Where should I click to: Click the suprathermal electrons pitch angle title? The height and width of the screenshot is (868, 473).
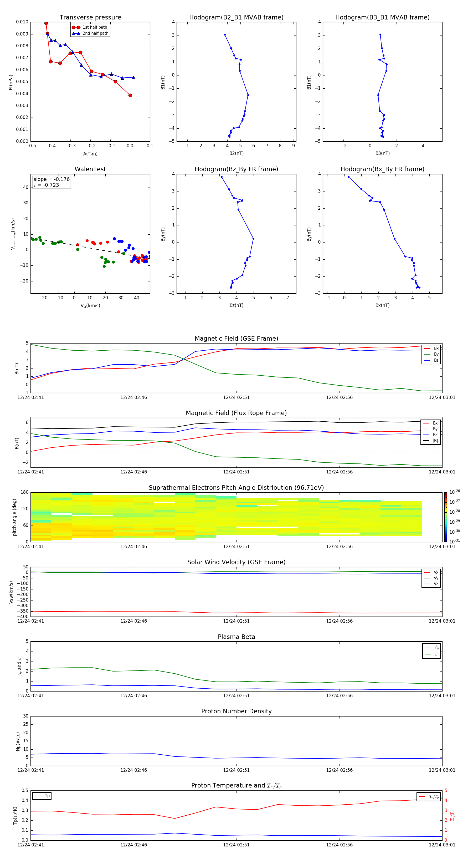coord(236,488)
